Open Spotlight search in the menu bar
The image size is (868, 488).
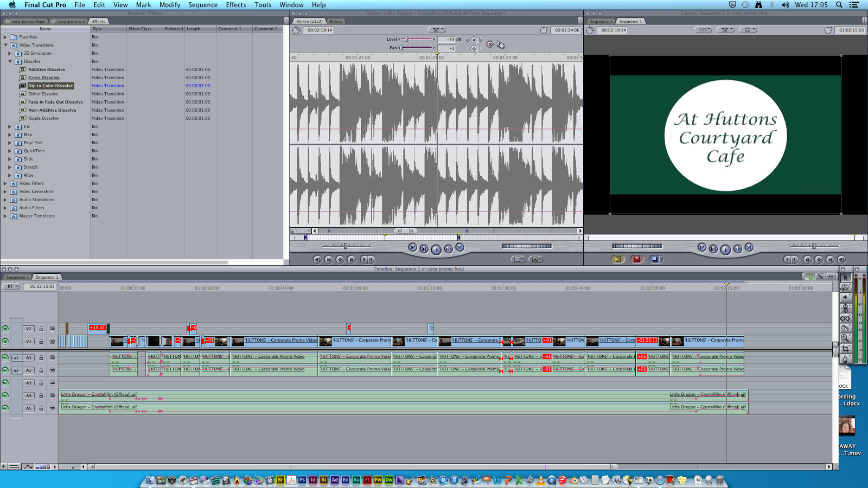(839, 5)
